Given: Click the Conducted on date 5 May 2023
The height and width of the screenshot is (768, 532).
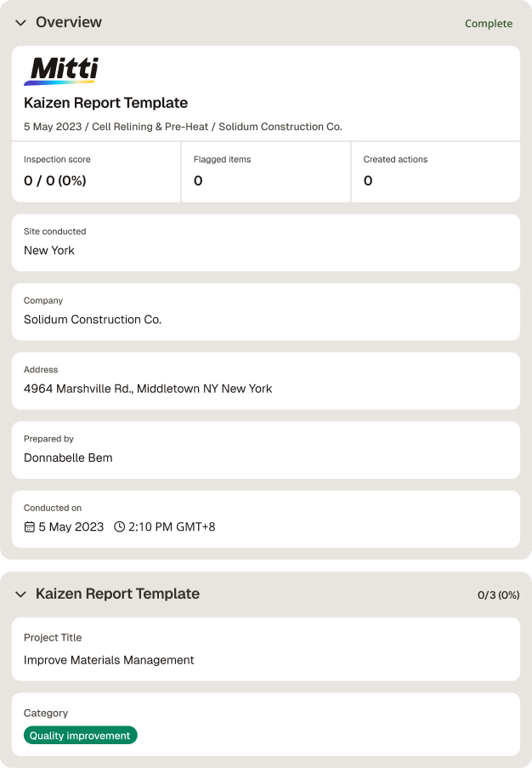Looking at the screenshot, I should click(71, 527).
